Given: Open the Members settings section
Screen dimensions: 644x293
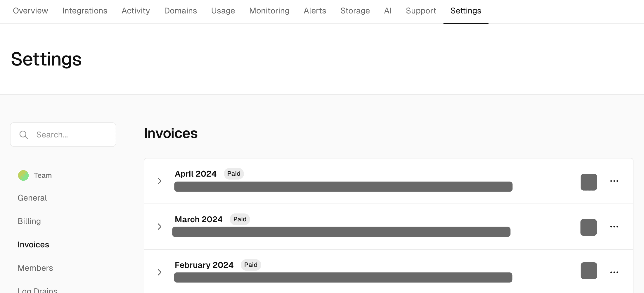Looking at the screenshot, I should (x=35, y=268).
